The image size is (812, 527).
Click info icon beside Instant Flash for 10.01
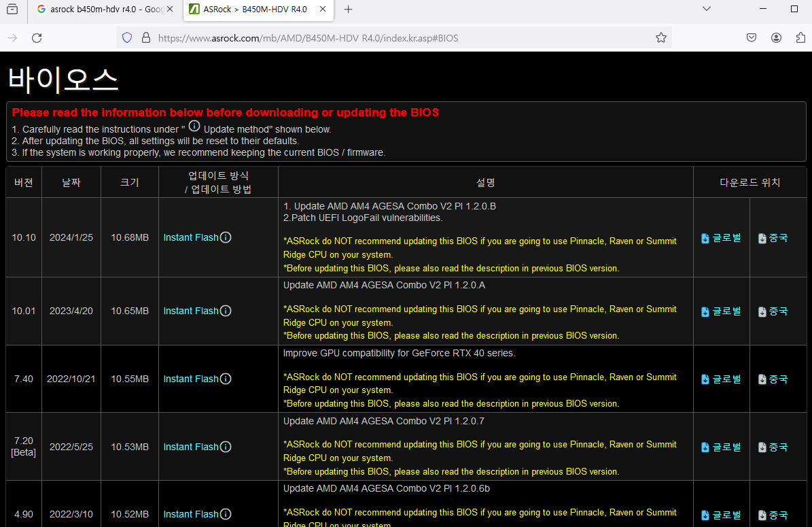(226, 311)
